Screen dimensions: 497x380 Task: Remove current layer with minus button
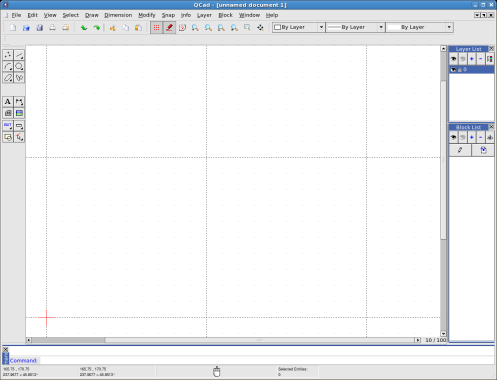click(481, 59)
